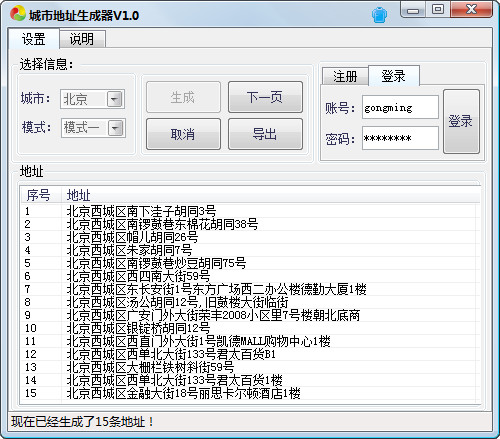Focus the 密码 password field

click(400, 138)
